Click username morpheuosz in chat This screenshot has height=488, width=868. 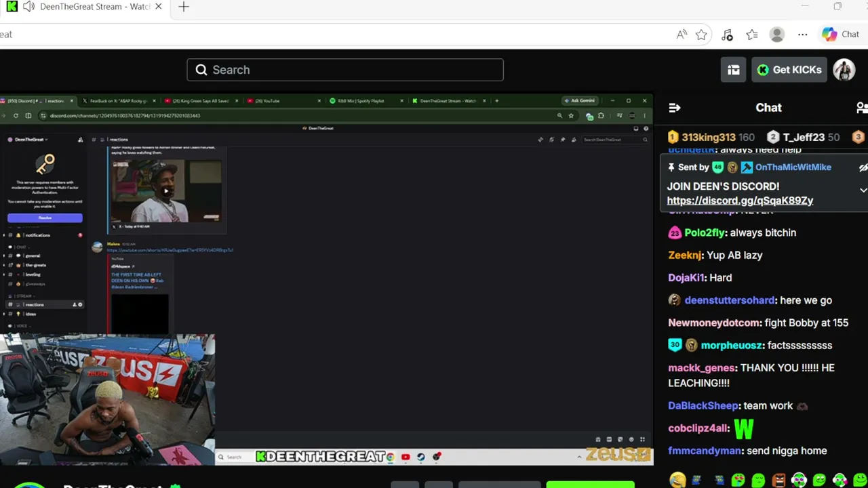(731, 346)
